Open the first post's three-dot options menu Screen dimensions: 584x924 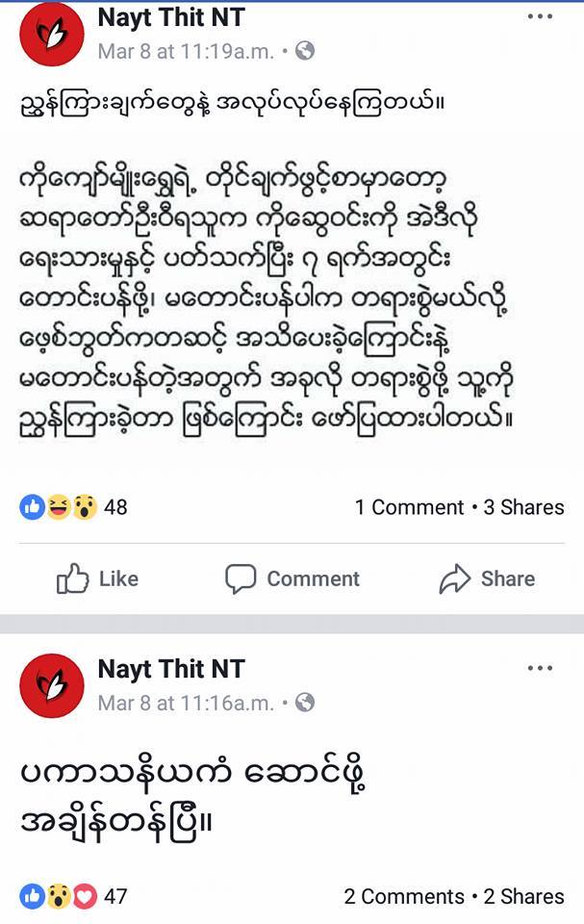point(540,16)
